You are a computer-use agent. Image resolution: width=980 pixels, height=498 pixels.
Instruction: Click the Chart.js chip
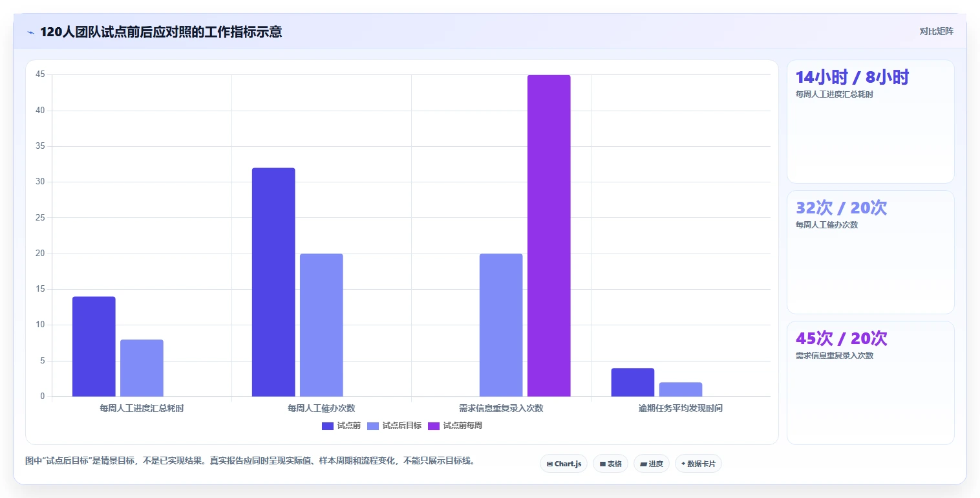pyautogui.click(x=564, y=464)
